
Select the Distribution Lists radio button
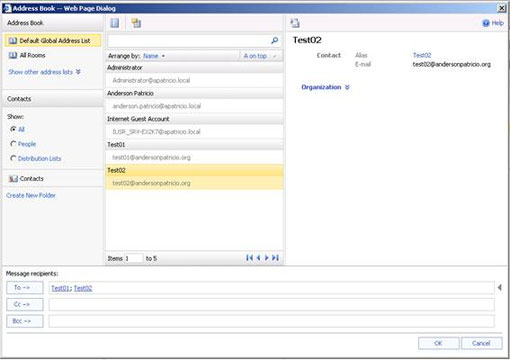pos(13,158)
